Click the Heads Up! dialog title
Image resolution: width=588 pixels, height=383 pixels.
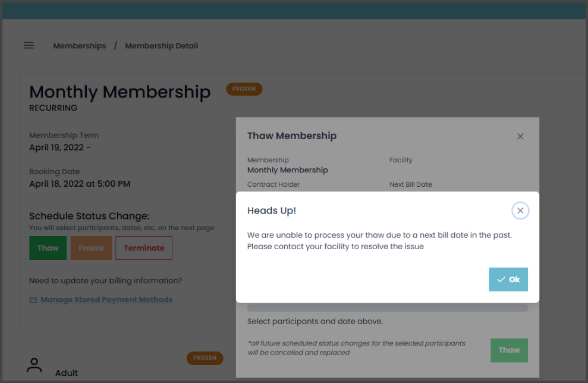click(272, 211)
